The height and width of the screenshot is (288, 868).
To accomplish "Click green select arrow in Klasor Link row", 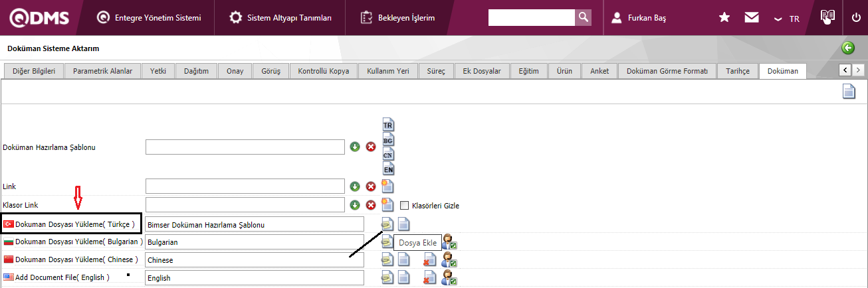I will pyautogui.click(x=355, y=205).
